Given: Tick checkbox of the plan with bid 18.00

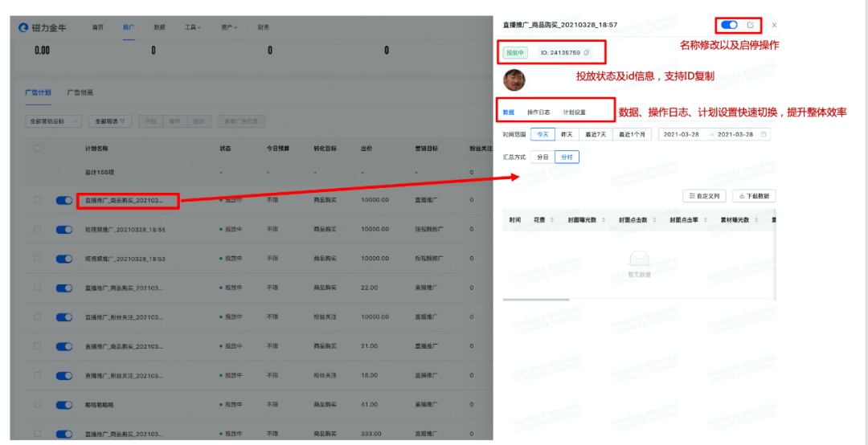Looking at the screenshot, I should click(37, 375).
